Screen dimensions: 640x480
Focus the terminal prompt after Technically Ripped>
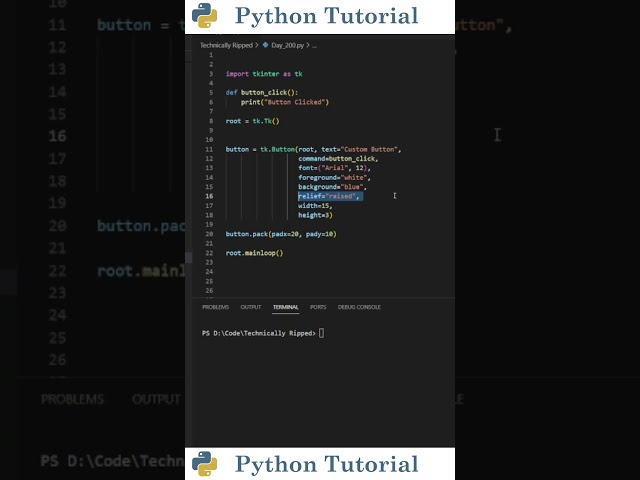[322, 333]
